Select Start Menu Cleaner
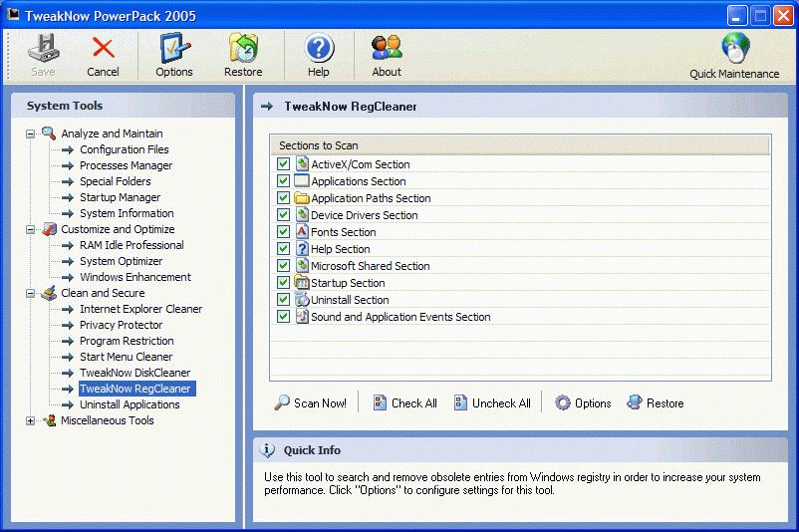Image resolution: width=799 pixels, height=532 pixels. pos(126,357)
